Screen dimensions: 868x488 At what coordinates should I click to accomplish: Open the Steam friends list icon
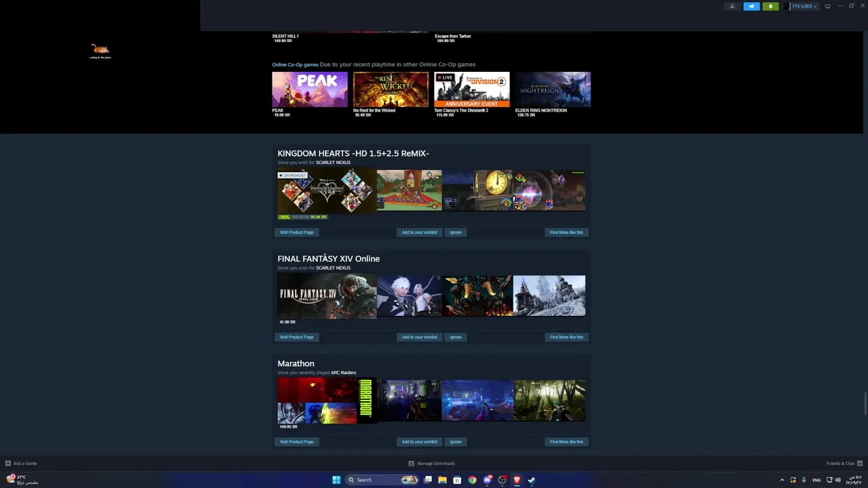click(732, 6)
